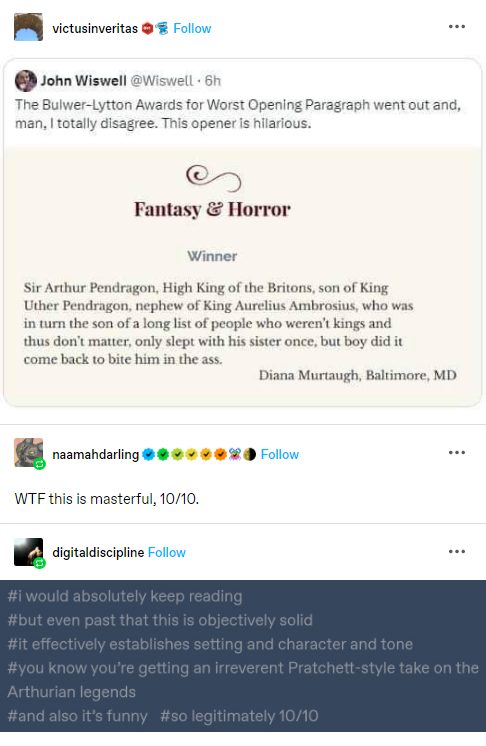Image resolution: width=486 pixels, height=746 pixels.
Task: Click the blue badge next to victusinveritas's red badge
Action: [x=162, y=29]
